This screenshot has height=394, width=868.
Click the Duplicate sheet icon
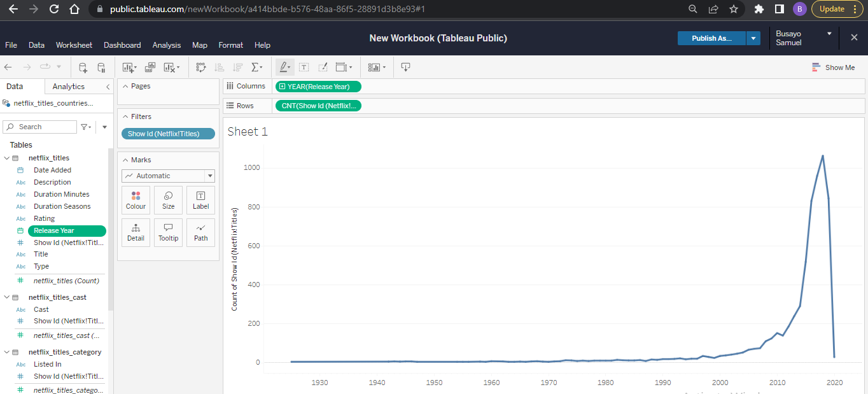150,67
